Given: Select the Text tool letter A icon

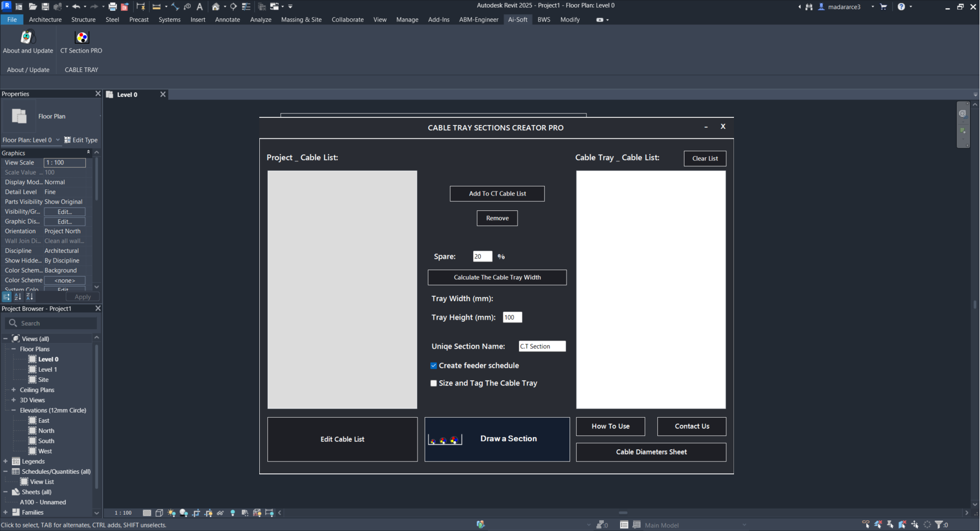Looking at the screenshot, I should tap(200, 7).
